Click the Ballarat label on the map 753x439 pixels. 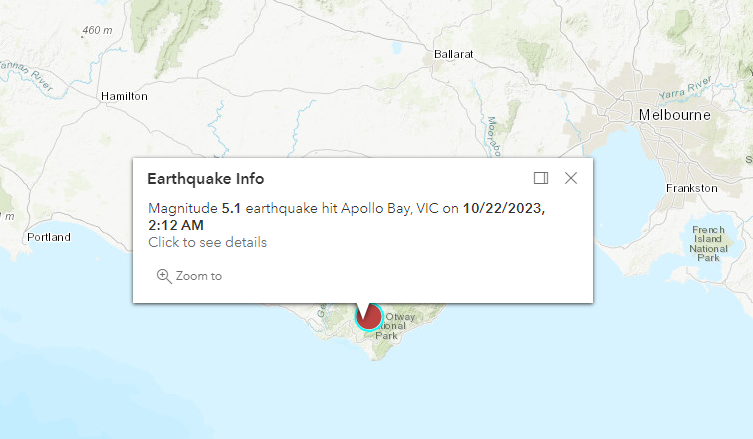[x=453, y=54]
